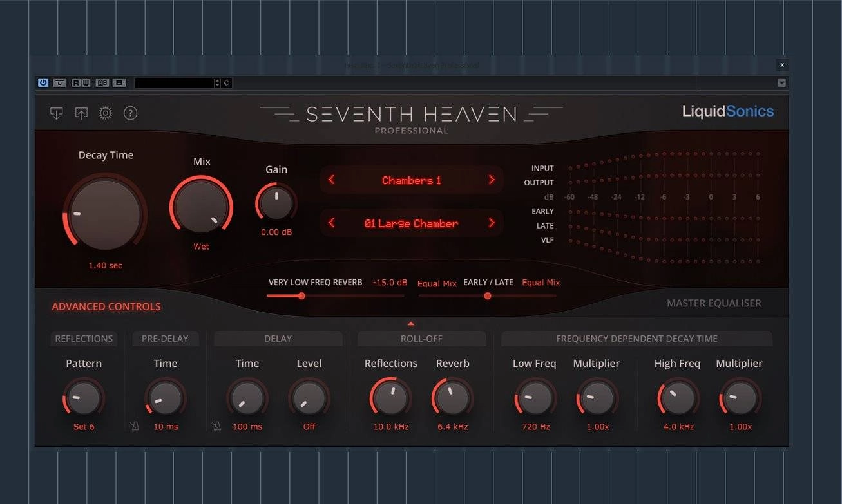Select next preset right of 01 Large Chamber
842x504 pixels.
click(492, 223)
